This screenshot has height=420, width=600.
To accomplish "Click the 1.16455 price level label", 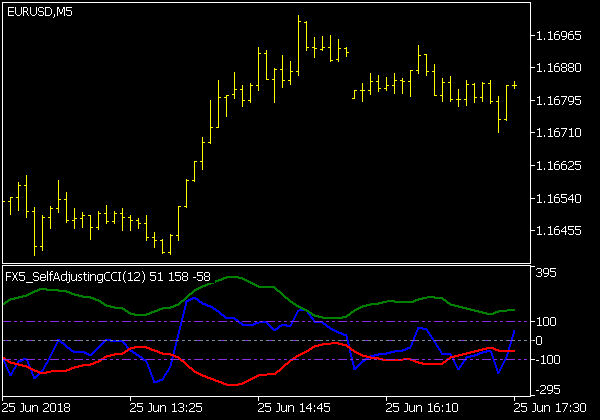I will 559,231.
